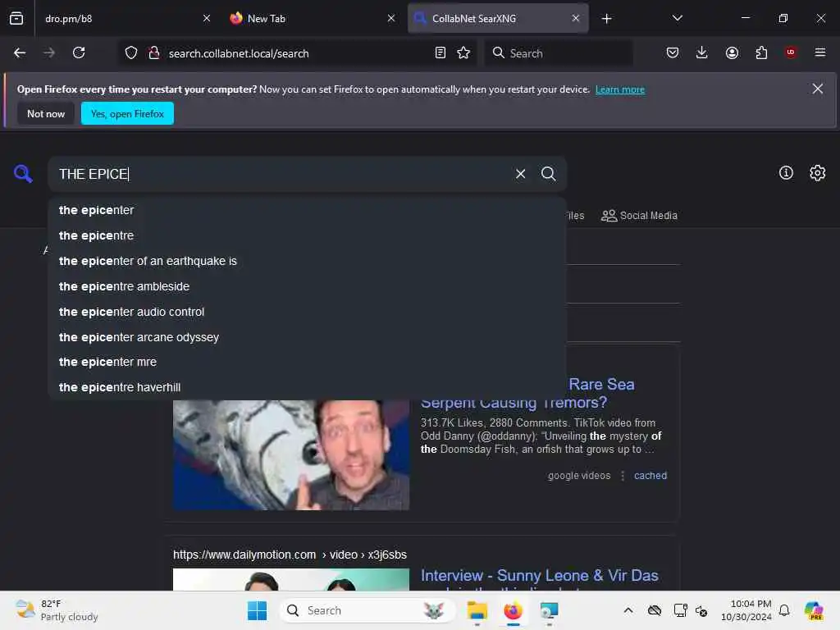Close the New Tab tab

[391, 18]
